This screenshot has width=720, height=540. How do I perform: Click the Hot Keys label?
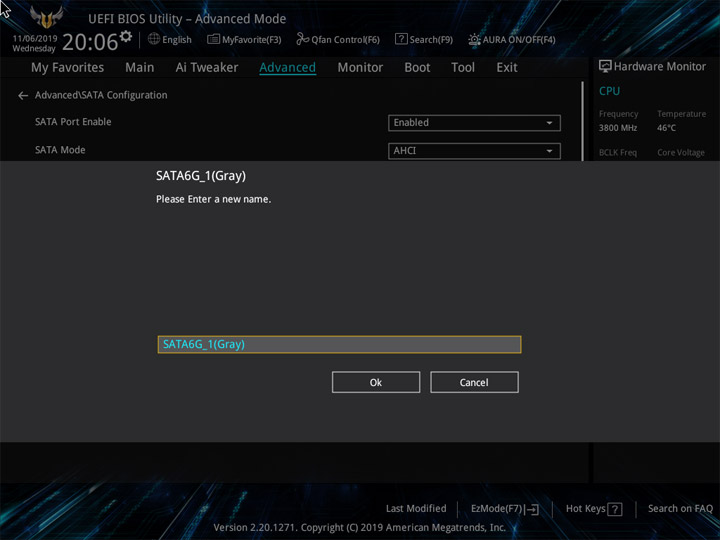pos(585,508)
